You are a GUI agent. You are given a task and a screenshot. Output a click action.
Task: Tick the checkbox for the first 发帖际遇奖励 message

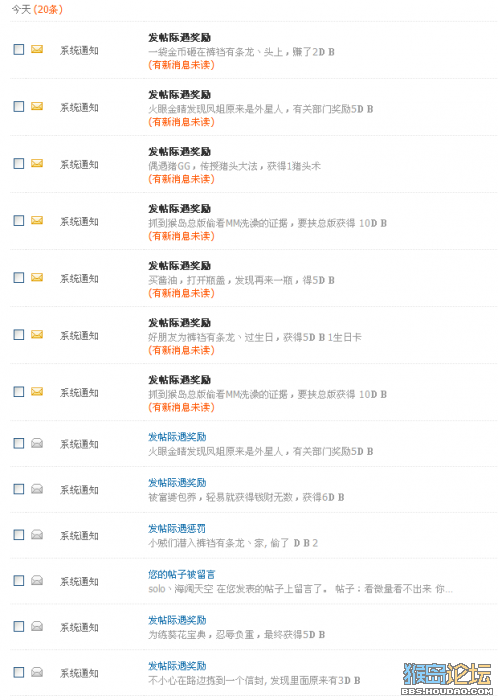tap(19, 50)
